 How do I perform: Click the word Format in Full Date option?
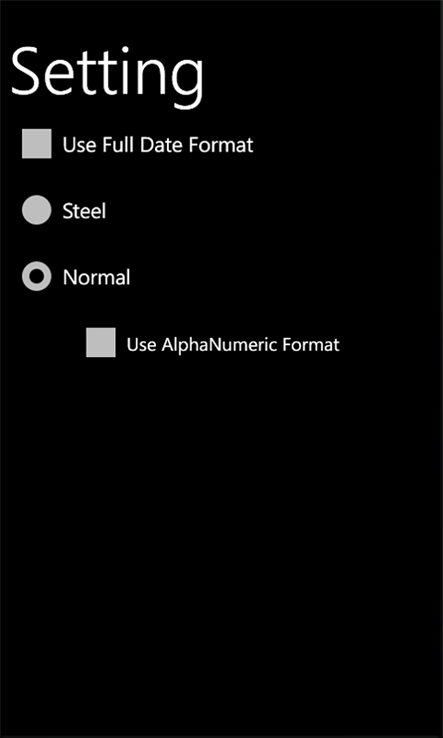click(x=221, y=145)
